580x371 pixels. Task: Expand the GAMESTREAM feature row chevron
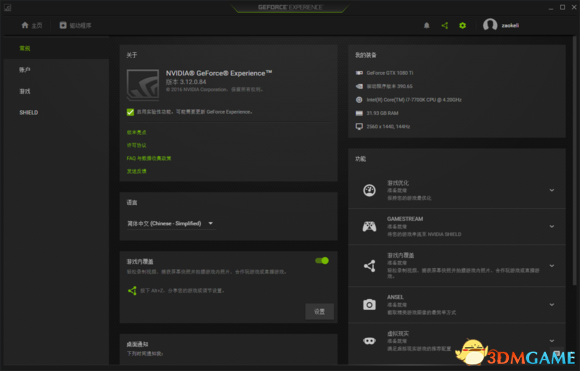pos(552,226)
